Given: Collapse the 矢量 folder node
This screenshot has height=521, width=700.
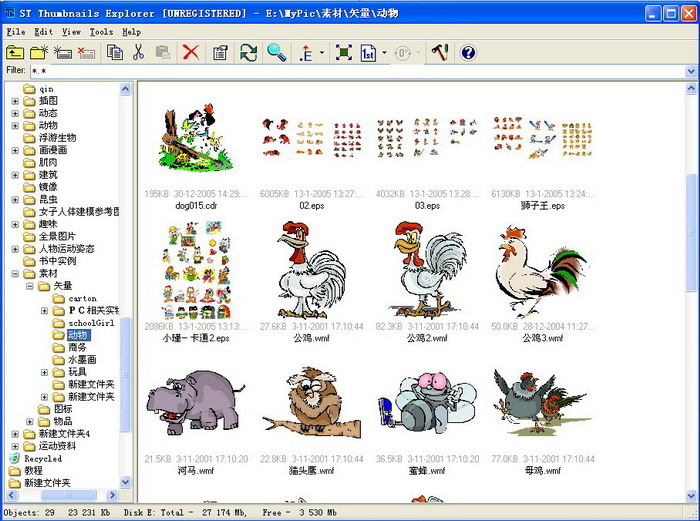Looking at the screenshot, I should click(x=30, y=286).
